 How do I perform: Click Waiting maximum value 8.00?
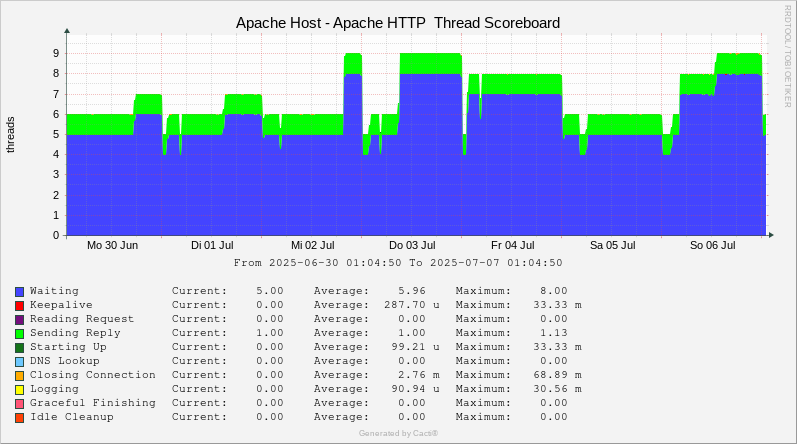pyautogui.click(x=554, y=291)
